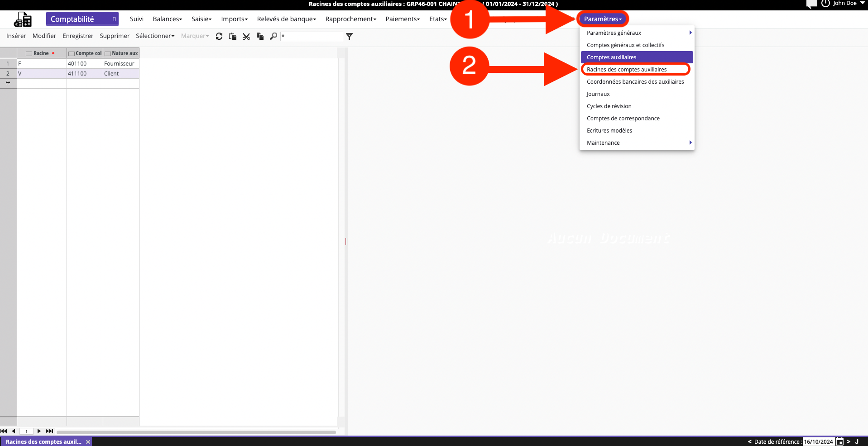Click the Enregistrer button
868x446 pixels.
click(78, 36)
